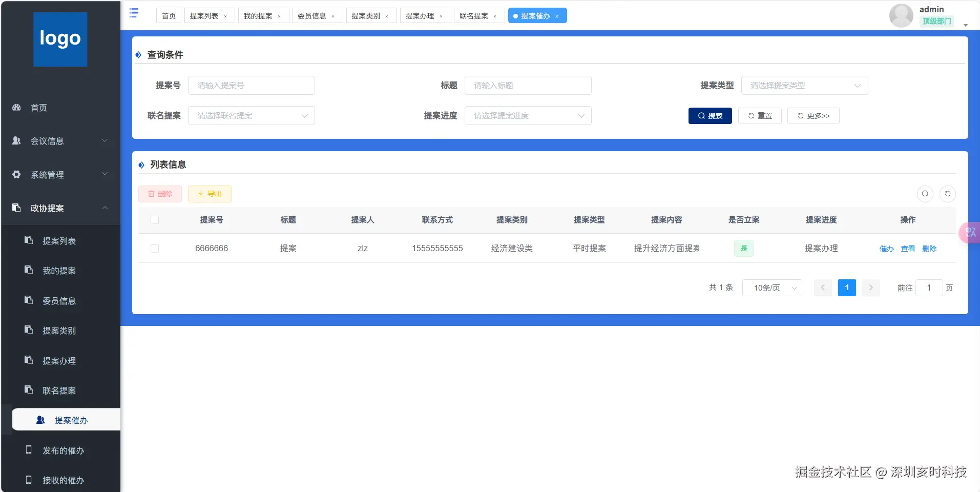Image resolution: width=980 pixels, height=492 pixels.
Task: Click the 删除 link in the row
Action: pos(930,249)
